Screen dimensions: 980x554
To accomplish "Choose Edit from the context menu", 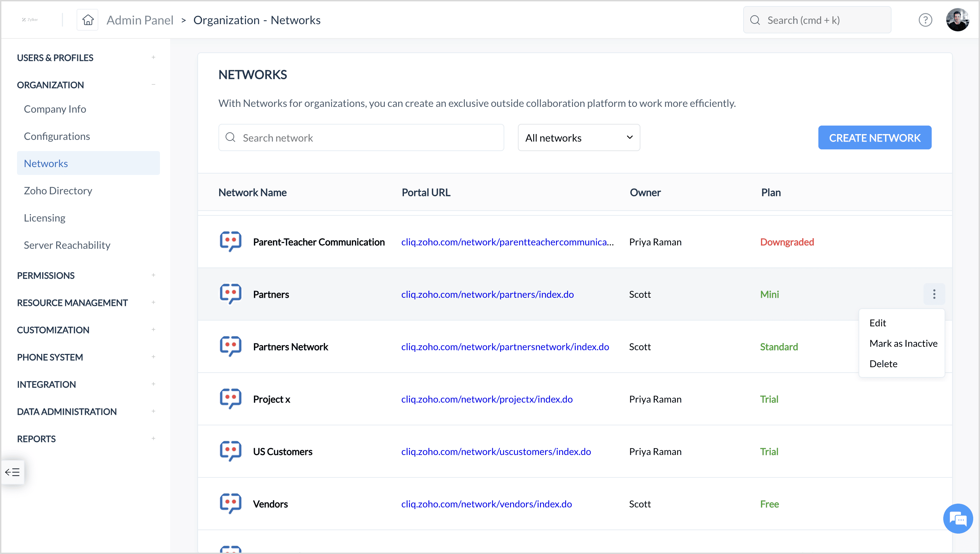I will pyautogui.click(x=878, y=323).
